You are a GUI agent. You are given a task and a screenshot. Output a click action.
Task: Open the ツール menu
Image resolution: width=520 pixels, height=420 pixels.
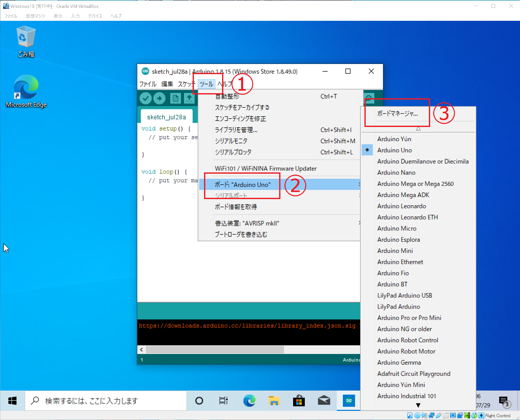(206, 84)
